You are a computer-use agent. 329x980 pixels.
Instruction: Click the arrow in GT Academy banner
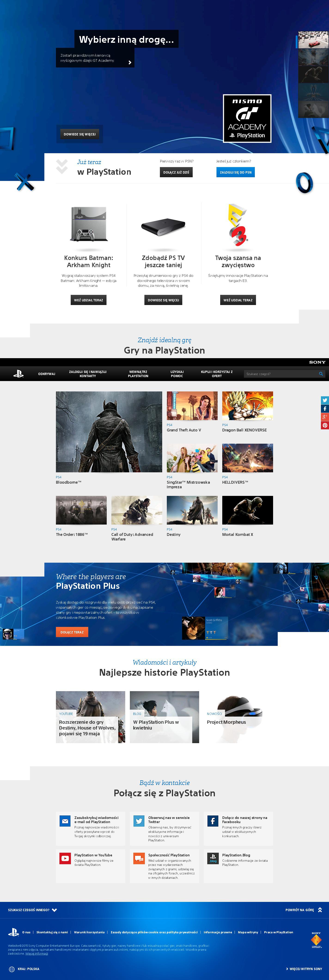[x=130, y=62]
